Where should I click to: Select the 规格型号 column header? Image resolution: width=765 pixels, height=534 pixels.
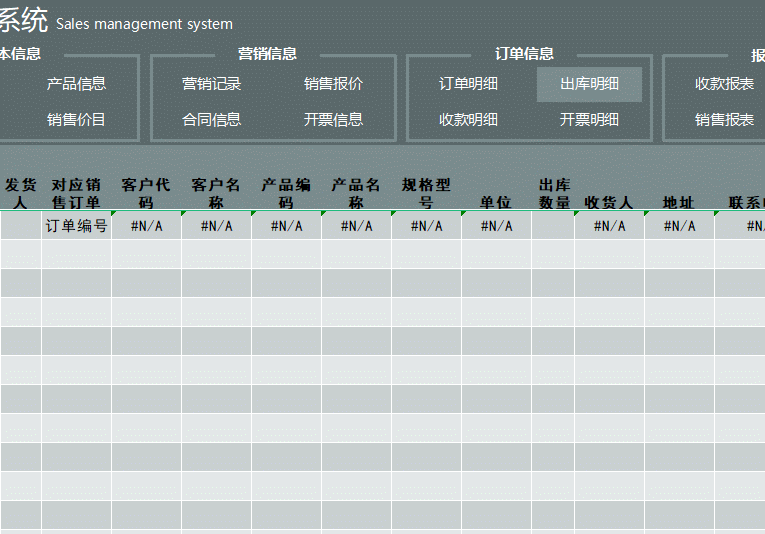pyautogui.click(x=426, y=194)
